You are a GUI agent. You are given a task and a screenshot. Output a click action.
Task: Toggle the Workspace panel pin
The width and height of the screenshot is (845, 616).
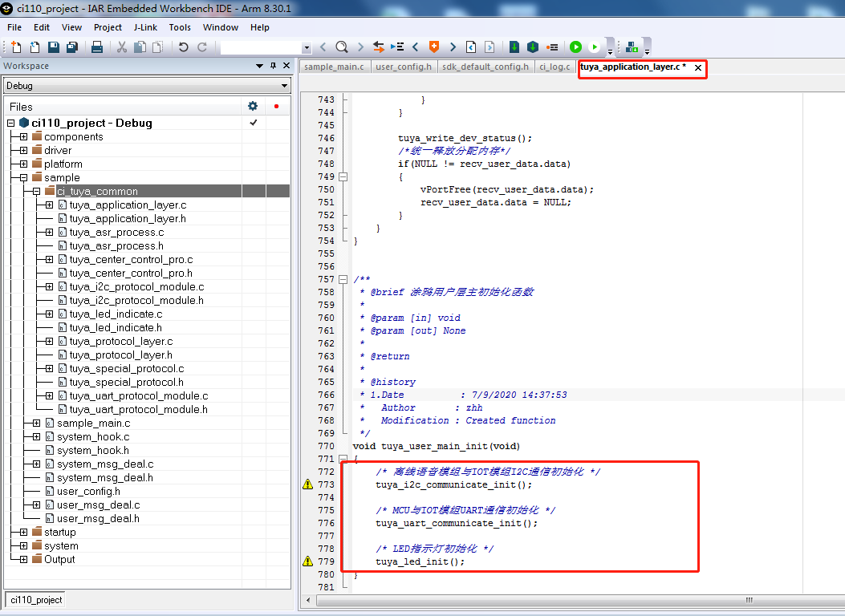(x=273, y=66)
